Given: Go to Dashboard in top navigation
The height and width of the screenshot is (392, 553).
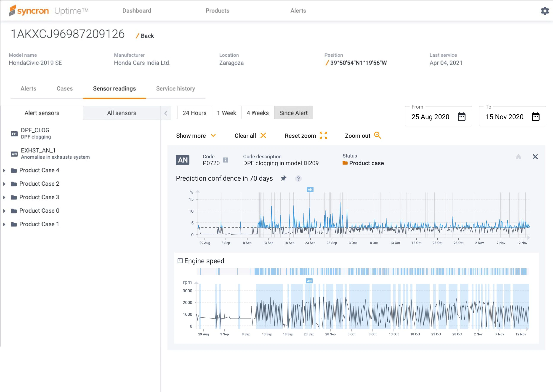Looking at the screenshot, I should tap(137, 11).
